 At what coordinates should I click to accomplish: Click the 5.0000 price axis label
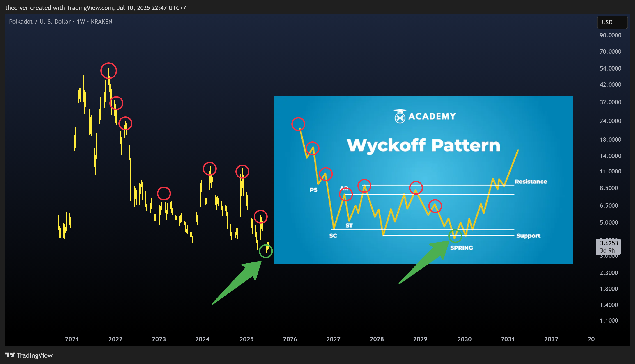point(609,222)
